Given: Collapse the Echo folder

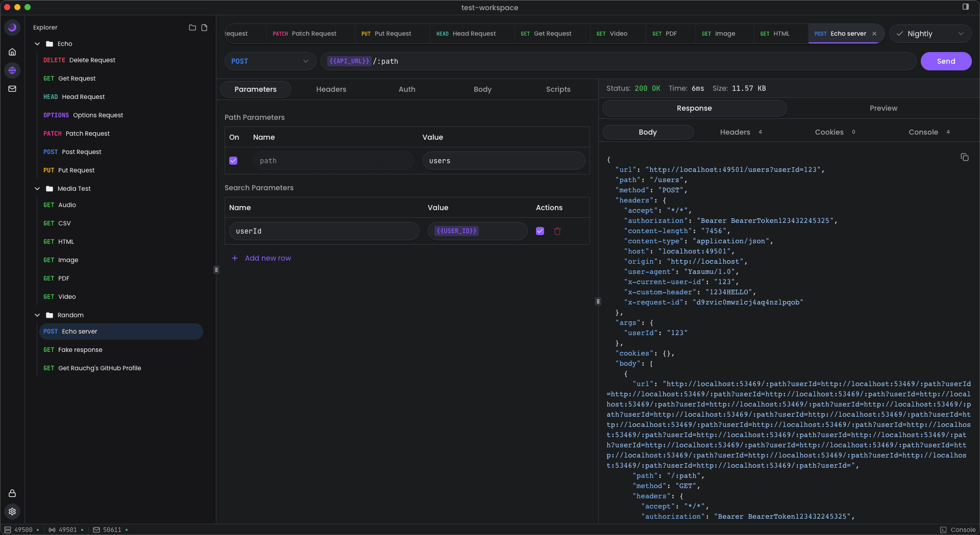Looking at the screenshot, I should 37,44.
